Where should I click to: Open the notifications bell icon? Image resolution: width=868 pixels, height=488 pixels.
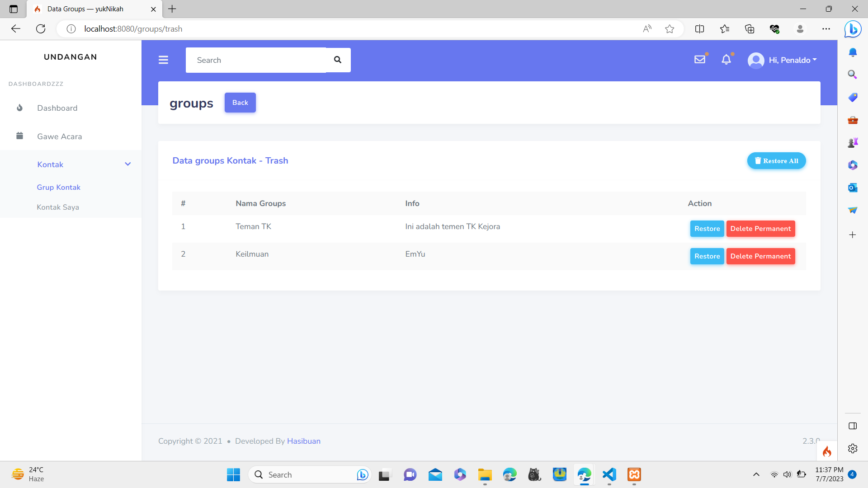pos(726,59)
